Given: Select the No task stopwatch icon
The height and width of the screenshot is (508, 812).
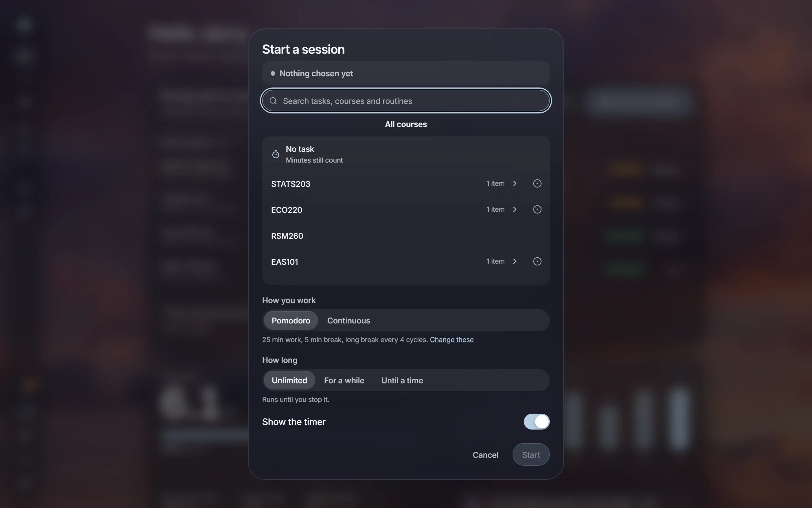Looking at the screenshot, I should (x=275, y=154).
